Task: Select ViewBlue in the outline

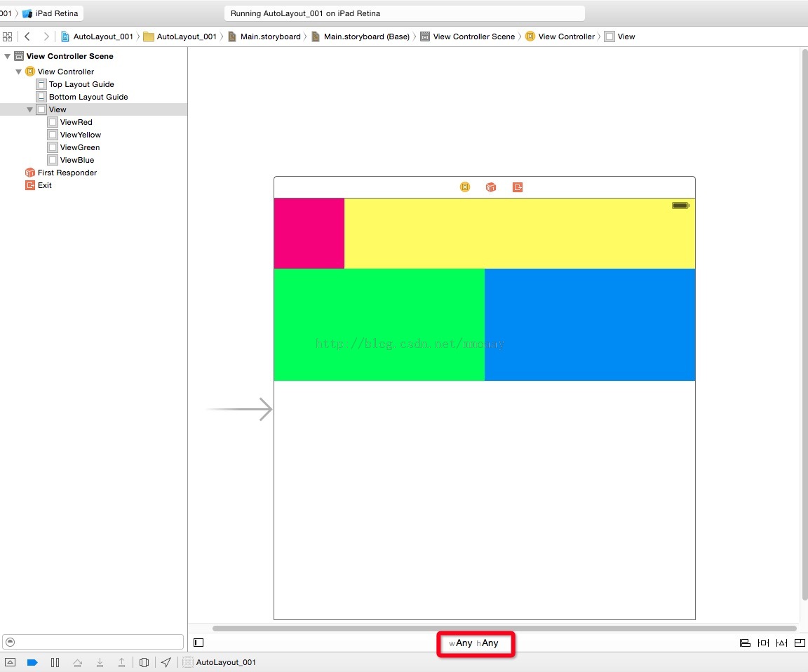Action: [x=93, y=160]
